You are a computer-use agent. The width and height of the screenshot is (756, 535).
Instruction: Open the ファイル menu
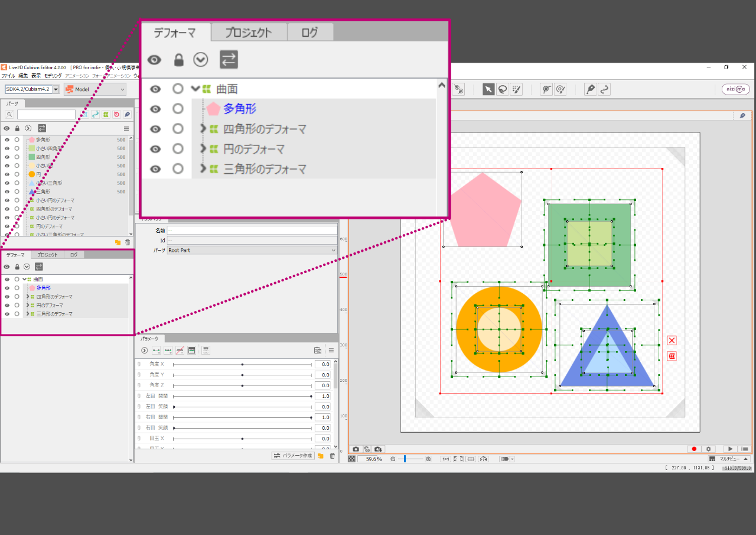(8, 76)
